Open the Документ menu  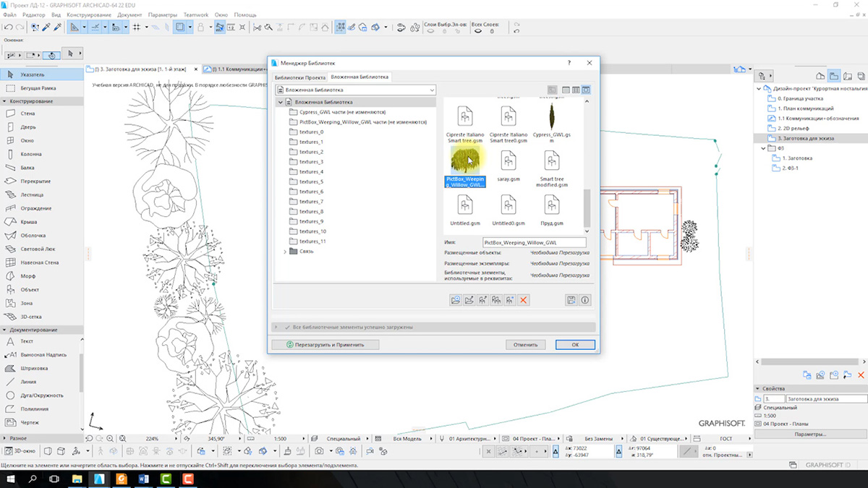point(129,14)
